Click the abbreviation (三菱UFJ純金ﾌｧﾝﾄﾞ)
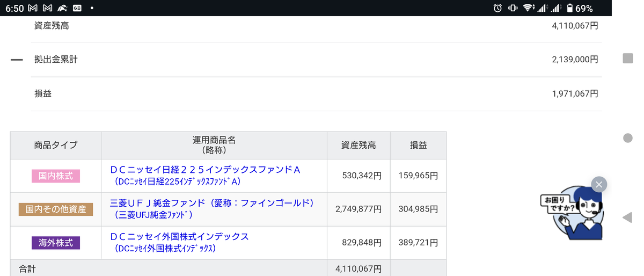The image size is (644, 276). pos(153,215)
